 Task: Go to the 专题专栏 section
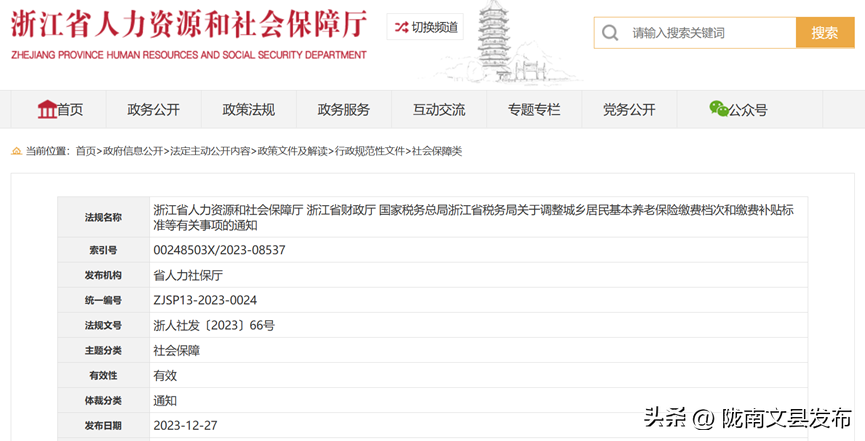534,110
